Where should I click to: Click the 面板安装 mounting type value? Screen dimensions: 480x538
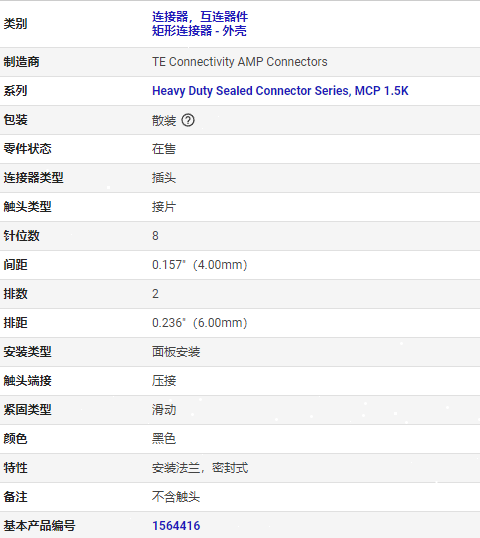coord(176,352)
